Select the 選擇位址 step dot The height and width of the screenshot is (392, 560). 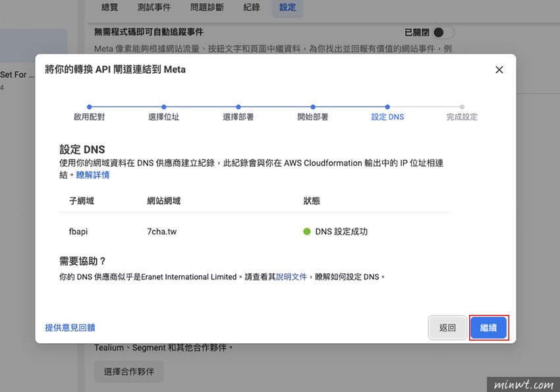[x=163, y=107]
